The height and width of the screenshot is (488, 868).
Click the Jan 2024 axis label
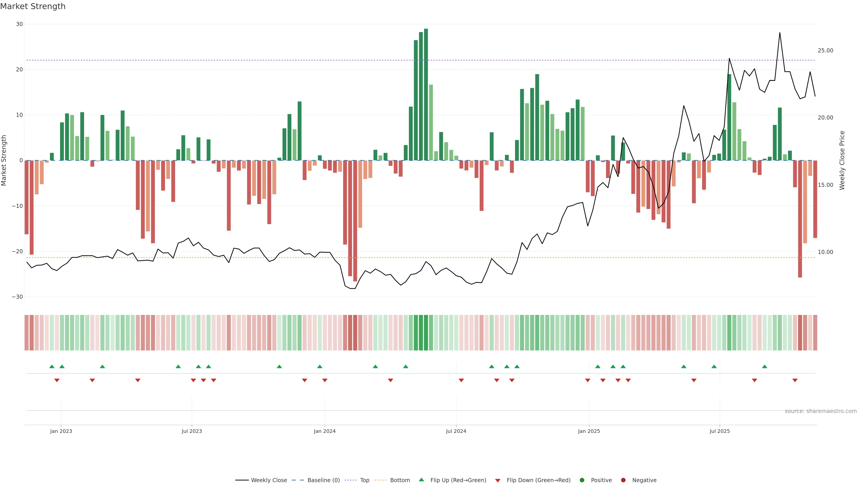pos(325,431)
